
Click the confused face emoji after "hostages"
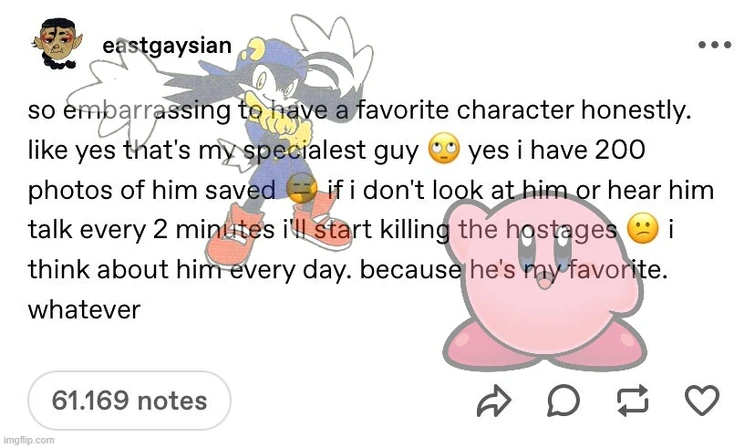[x=642, y=230]
